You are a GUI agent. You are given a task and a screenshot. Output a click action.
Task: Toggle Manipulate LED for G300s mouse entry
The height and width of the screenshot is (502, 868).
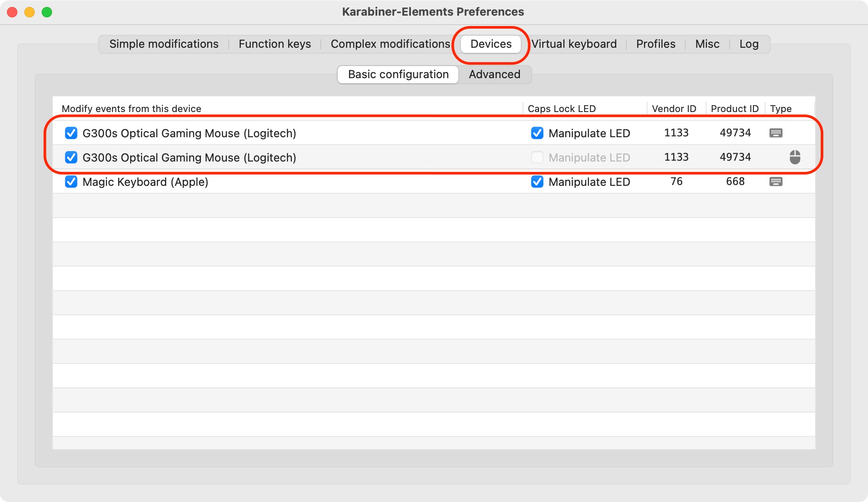pyautogui.click(x=536, y=157)
